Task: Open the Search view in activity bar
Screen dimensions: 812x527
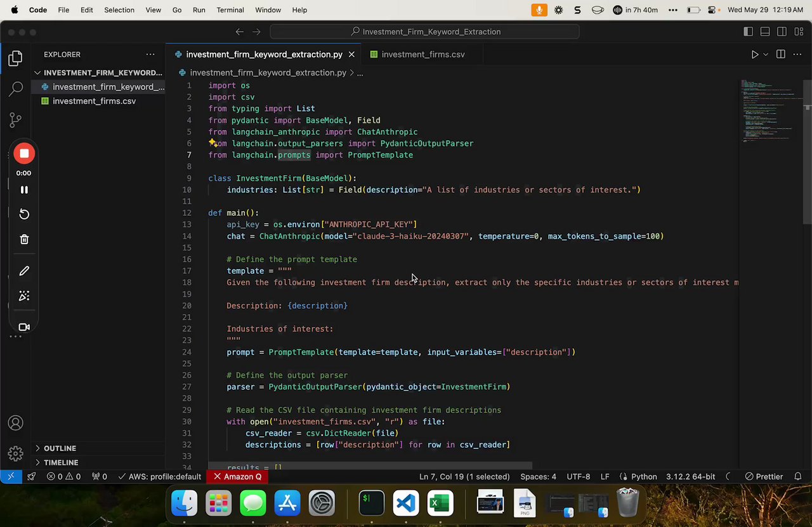Action: pos(16,89)
